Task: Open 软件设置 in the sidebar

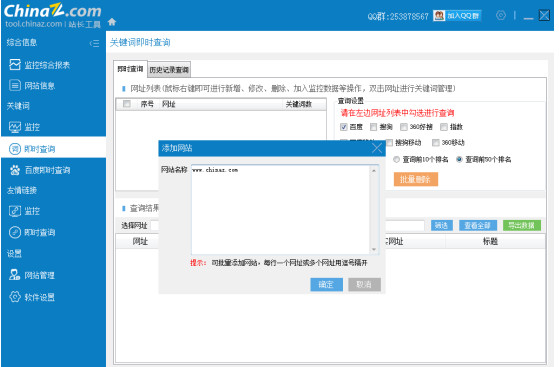Action: 32,297
